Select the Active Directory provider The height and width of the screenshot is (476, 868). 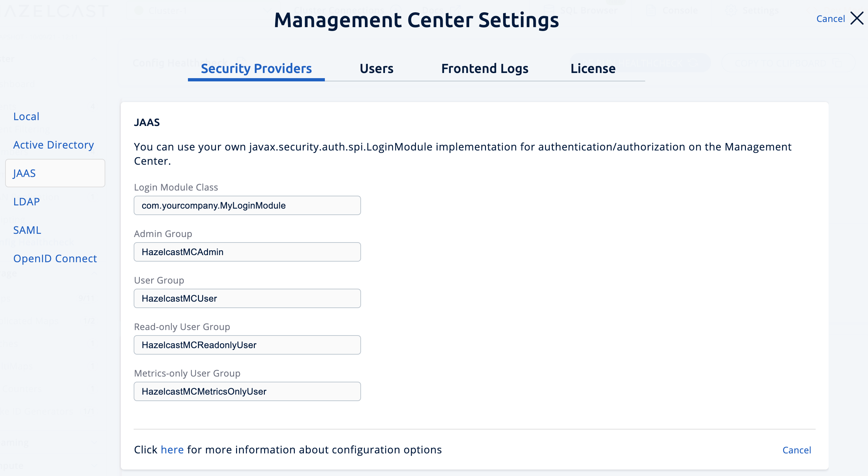53,145
